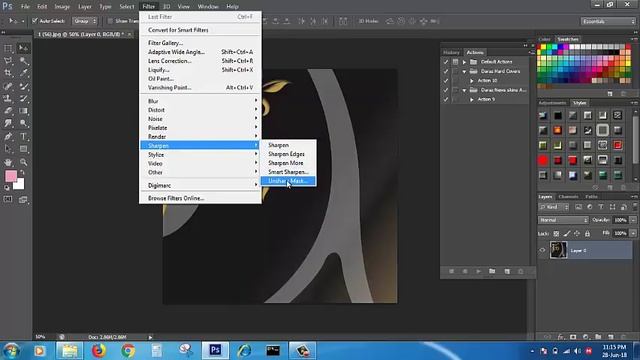Switch to the Channels tab
The image size is (640, 360).
(568, 197)
